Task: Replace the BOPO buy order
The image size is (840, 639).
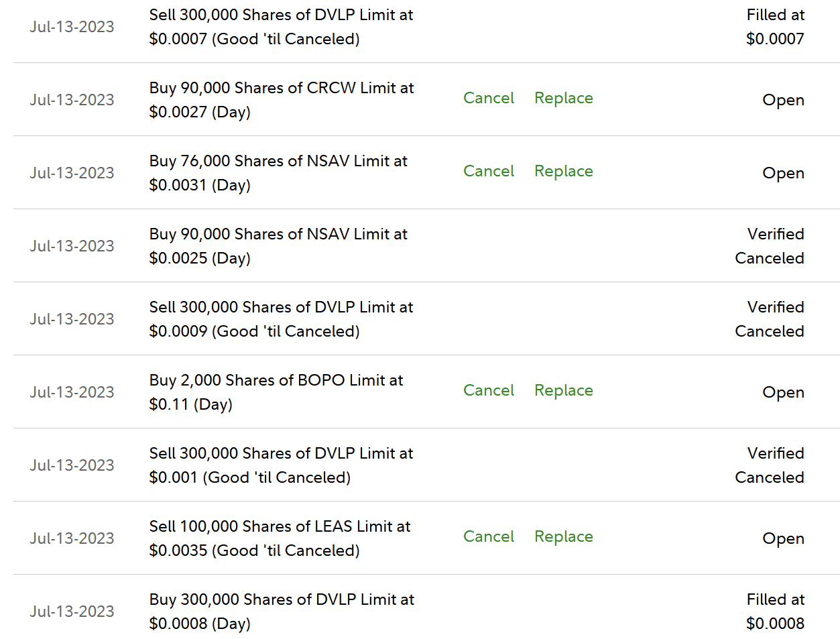Action: point(563,390)
